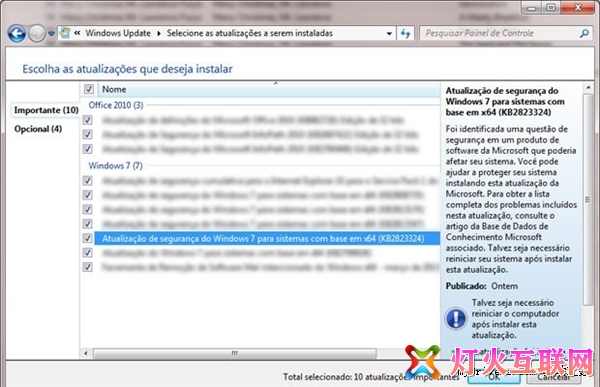This screenshot has width=600, height=387.
Task: Toggle the select-all checkbox beside Nome
Action: coord(89,89)
